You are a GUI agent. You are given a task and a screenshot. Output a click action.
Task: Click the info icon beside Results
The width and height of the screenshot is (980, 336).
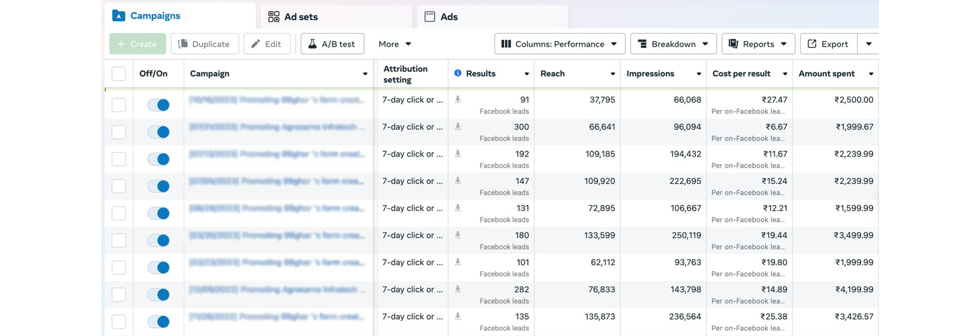(x=458, y=73)
